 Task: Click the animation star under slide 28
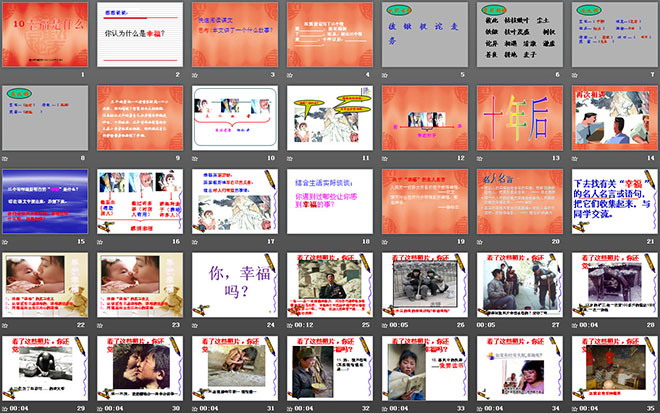[575, 325]
